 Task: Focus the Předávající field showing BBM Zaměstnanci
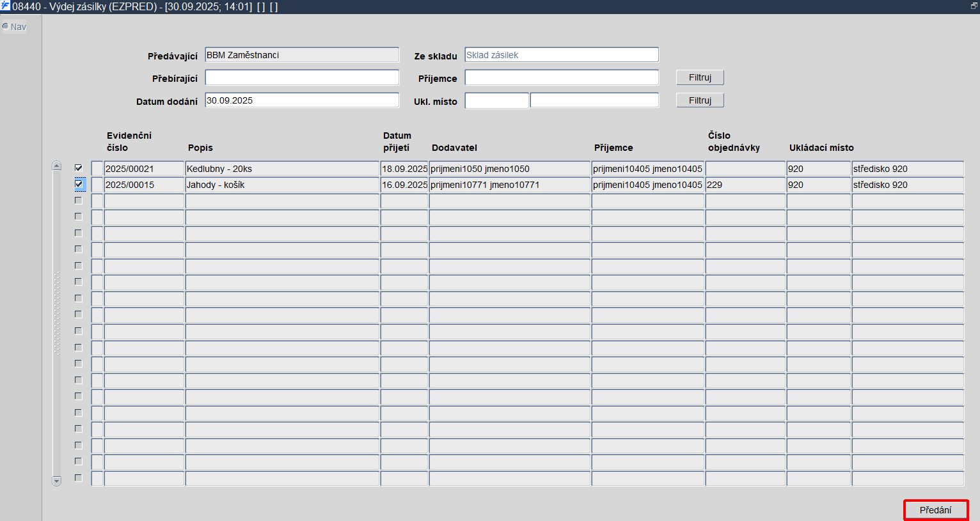pyautogui.click(x=302, y=55)
